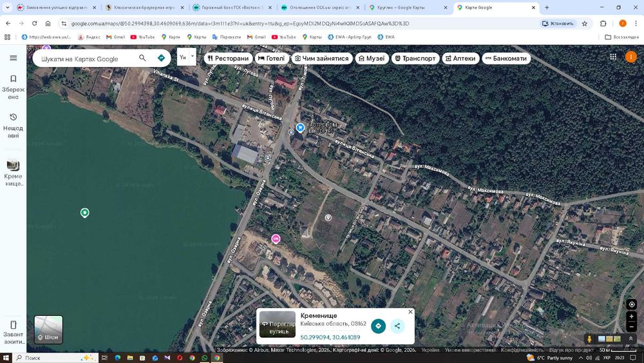Screen dimensions: 644x363
Task: Toggle the Шари layers map thumbnail
Action: 48,329
